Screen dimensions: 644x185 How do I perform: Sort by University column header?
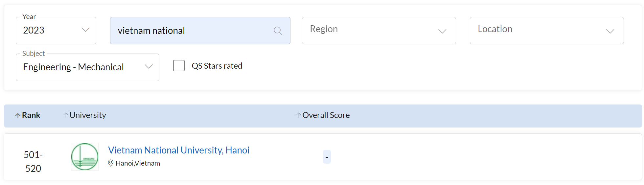tap(88, 115)
